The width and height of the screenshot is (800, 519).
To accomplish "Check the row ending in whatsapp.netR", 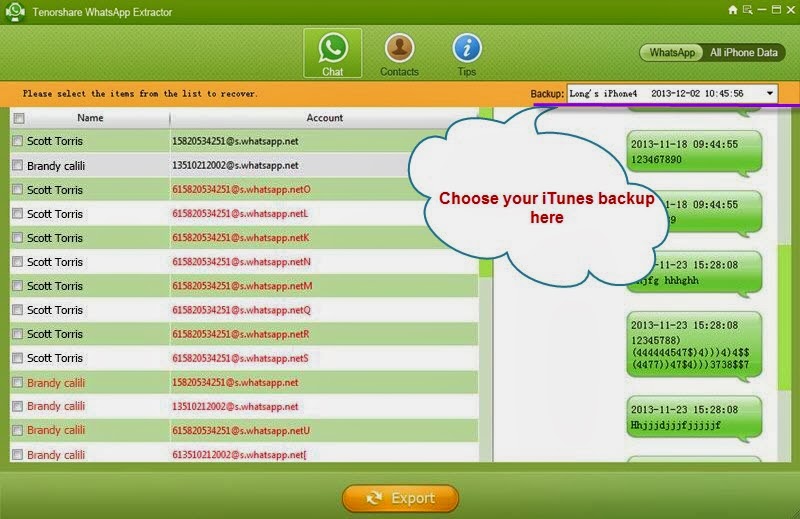I will click(18, 334).
